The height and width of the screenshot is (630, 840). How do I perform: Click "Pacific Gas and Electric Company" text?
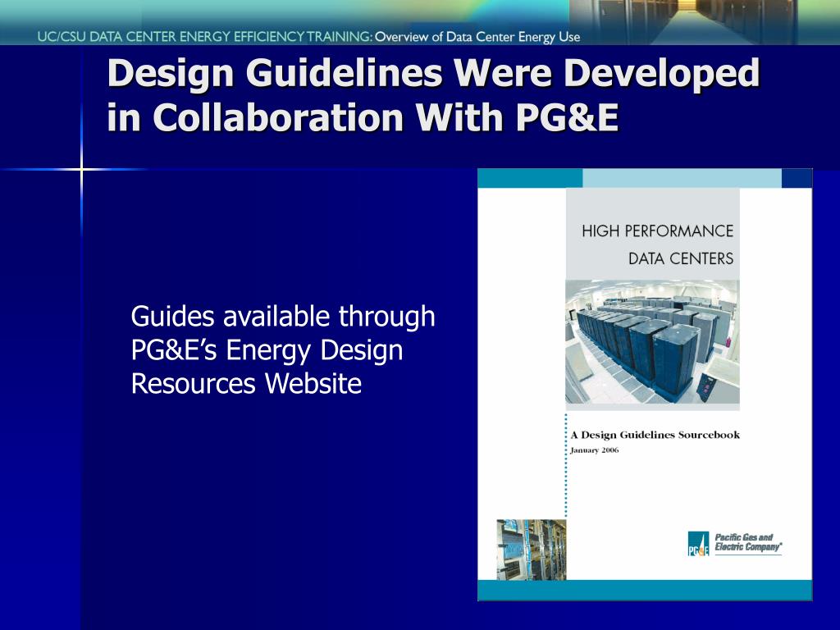[x=748, y=542]
